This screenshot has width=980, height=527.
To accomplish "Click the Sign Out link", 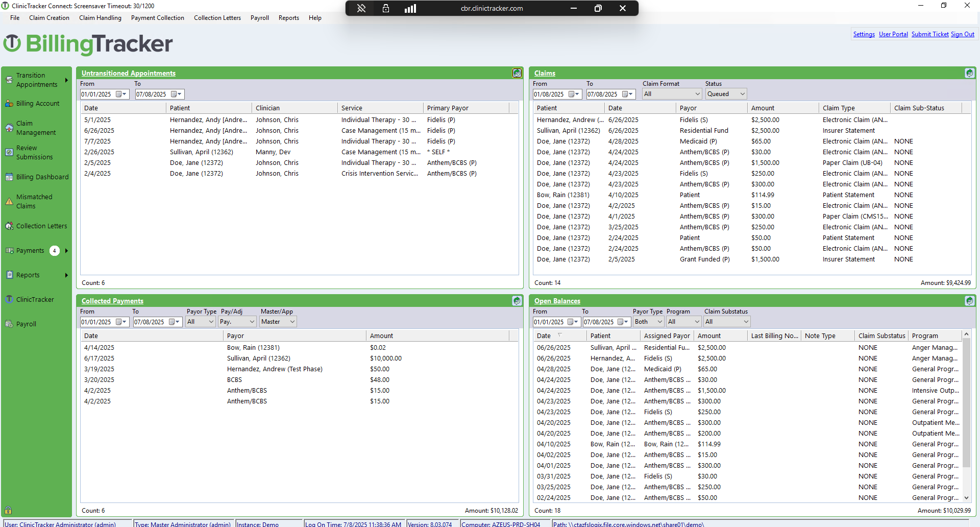I will click(x=962, y=34).
